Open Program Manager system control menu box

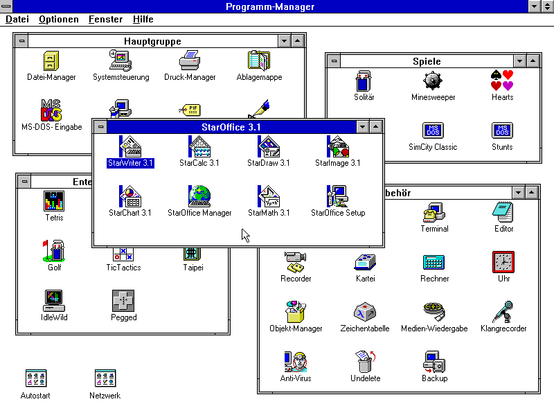6,6
